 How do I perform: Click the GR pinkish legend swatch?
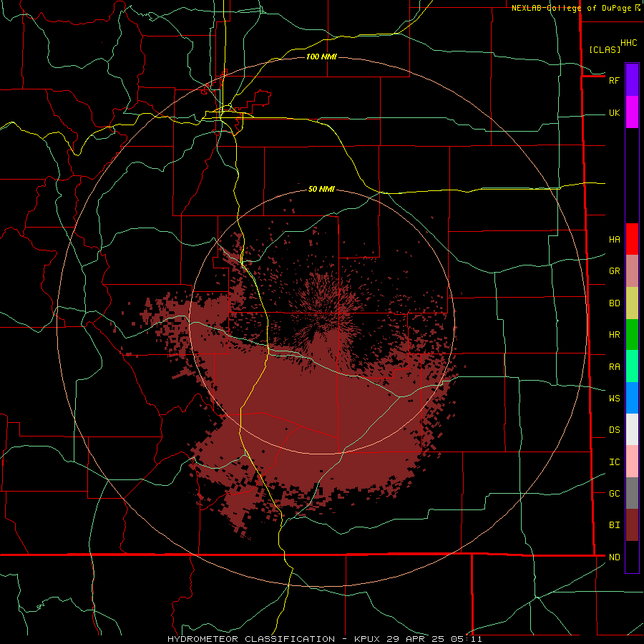[632, 271]
